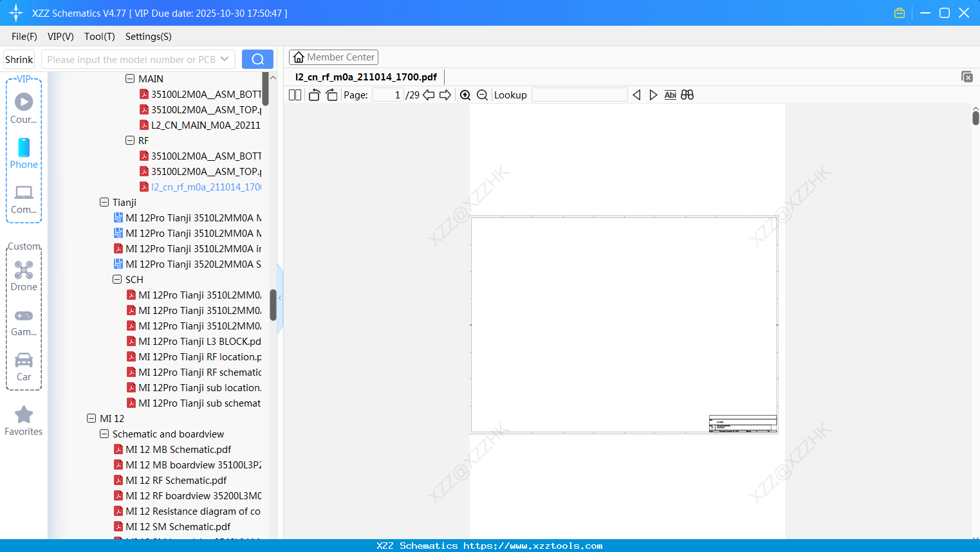This screenshot has width=980, height=552.
Task: Click the blue magnifier search button
Action: click(x=257, y=59)
